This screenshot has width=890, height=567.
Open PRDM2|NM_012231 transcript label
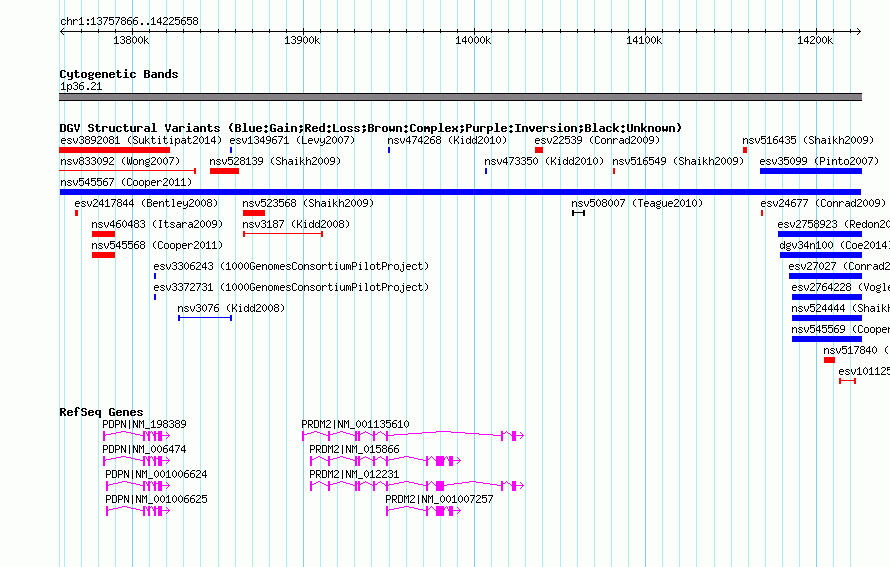(x=354, y=474)
